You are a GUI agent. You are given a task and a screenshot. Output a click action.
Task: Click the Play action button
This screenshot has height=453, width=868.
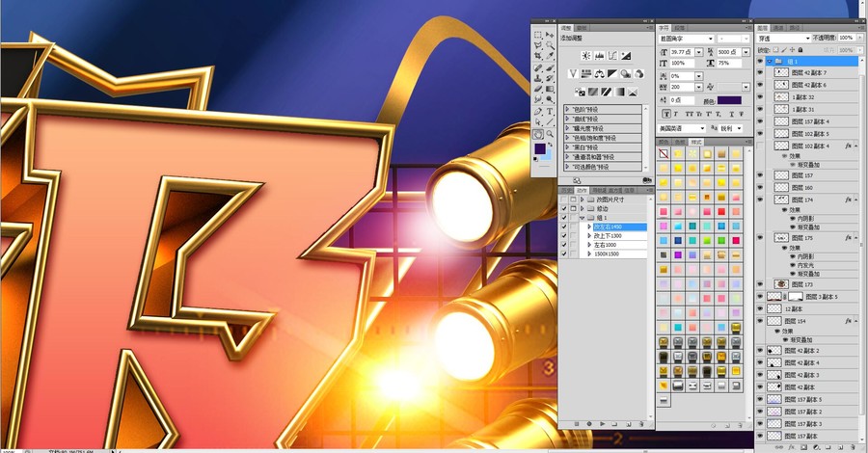(x=602, y=424)
